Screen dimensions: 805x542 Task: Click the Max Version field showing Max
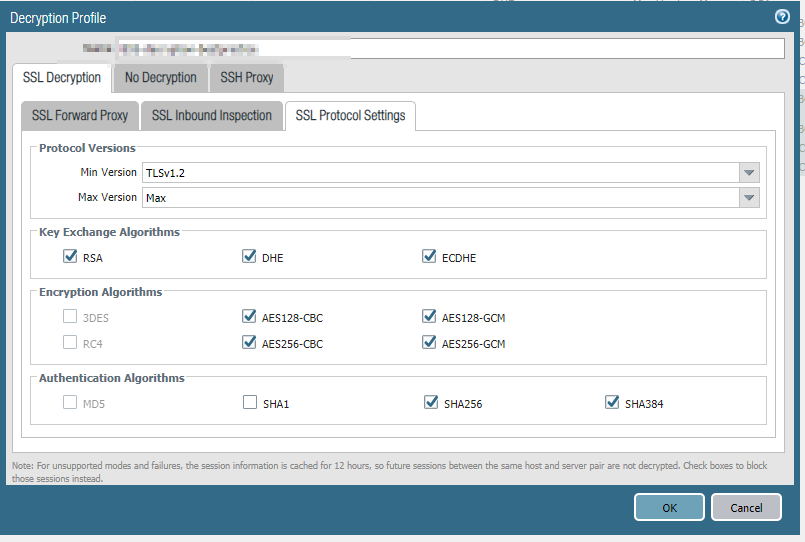coord(440,198)
